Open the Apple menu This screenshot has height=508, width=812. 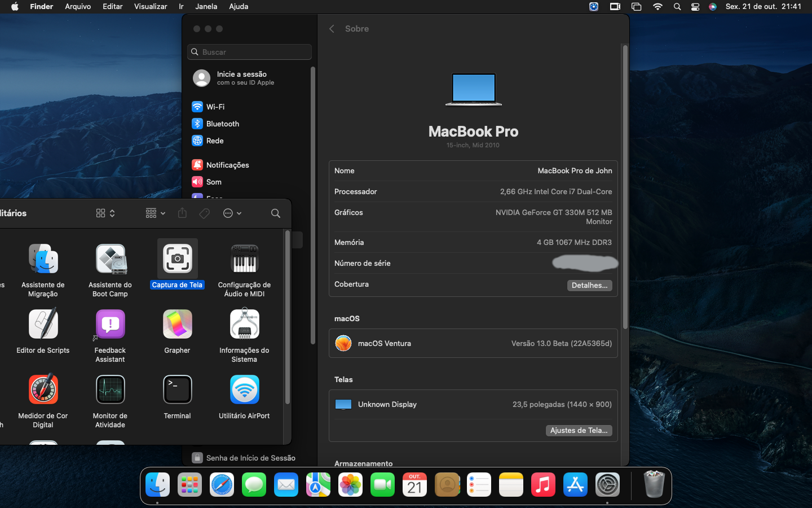click(15, 7)
